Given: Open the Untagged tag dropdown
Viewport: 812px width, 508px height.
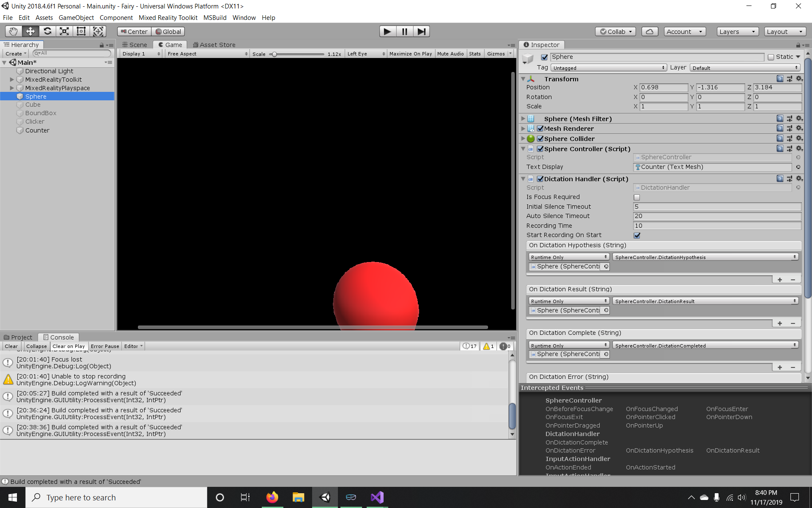Looking at the screenshot, I should click(609, 67).
